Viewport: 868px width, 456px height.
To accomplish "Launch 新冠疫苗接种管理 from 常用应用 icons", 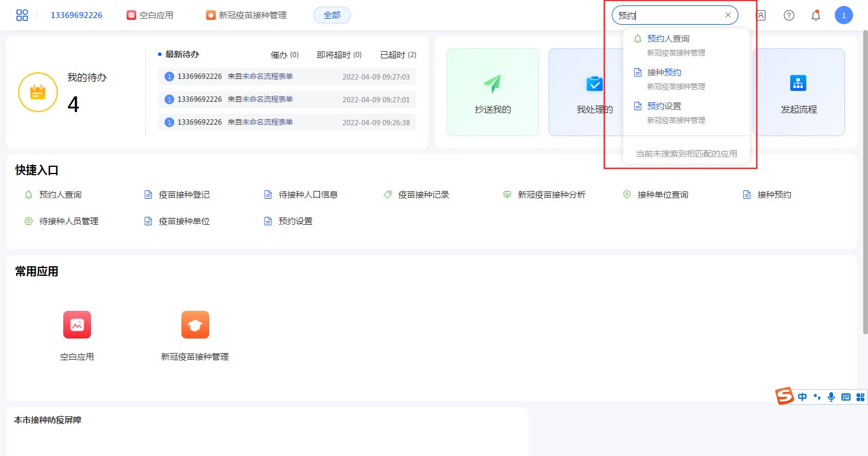I will [x=195, y=325].
